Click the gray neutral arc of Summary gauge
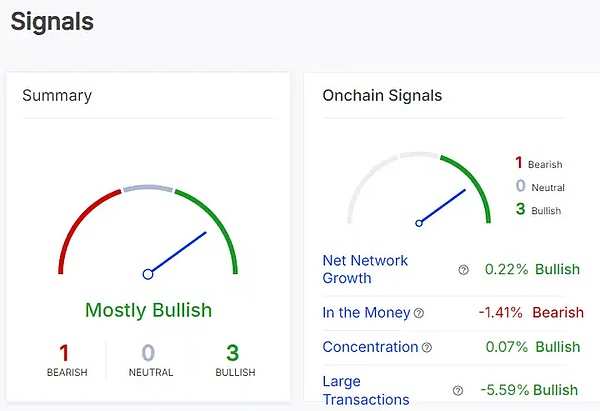600x411 pixels. [148, 188]
